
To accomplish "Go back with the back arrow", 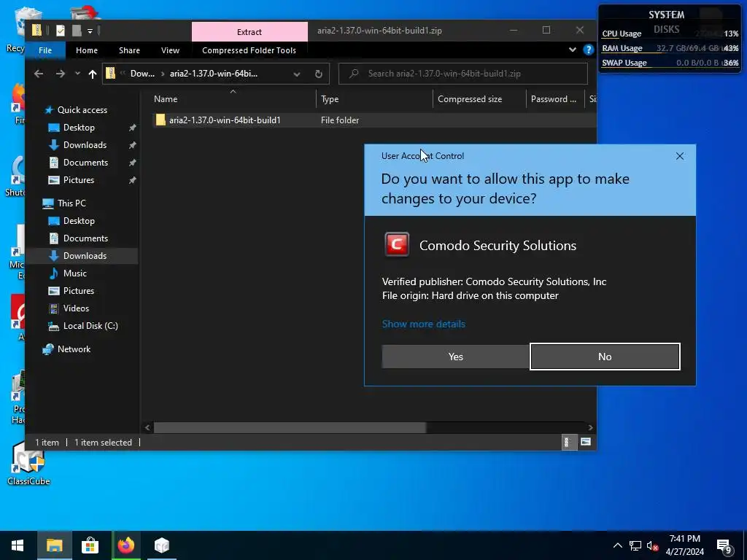I will click(x=39, y=74).
